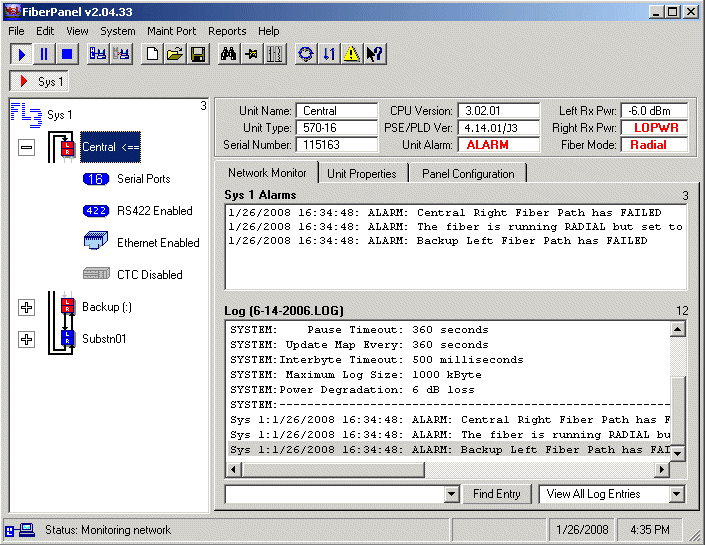Click the Stop square toolbar button
705x545 pixels.
(x=67, y=54)
